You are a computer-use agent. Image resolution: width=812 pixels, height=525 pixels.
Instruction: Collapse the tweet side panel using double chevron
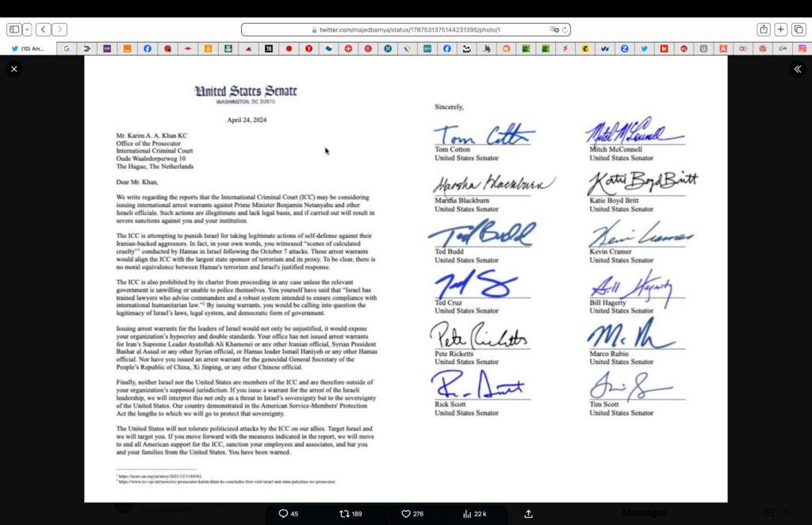[x=797, y=69]
